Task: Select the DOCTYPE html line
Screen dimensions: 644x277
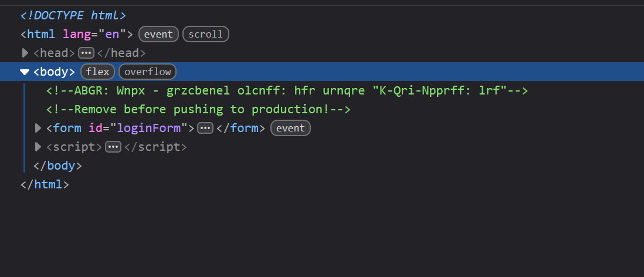Action: 73,16
